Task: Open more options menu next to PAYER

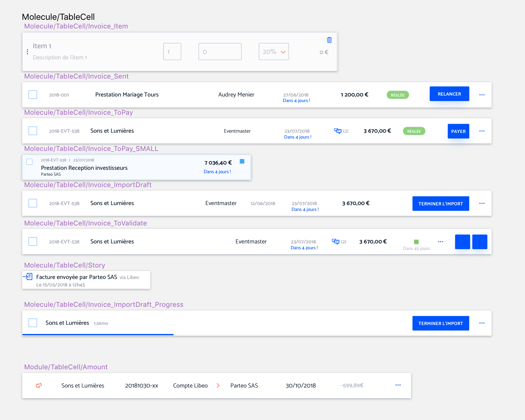Action: click(x=482, y=131)
